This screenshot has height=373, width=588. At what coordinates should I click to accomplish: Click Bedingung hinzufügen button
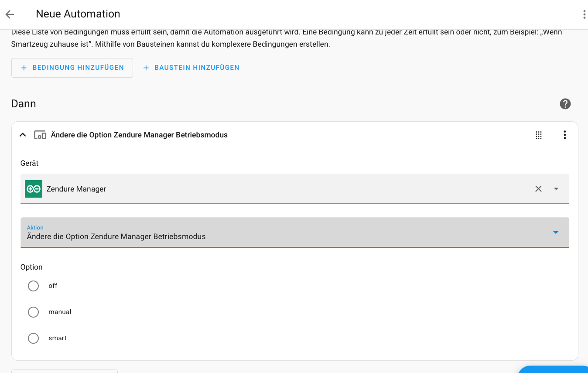[x=72, y=68]
